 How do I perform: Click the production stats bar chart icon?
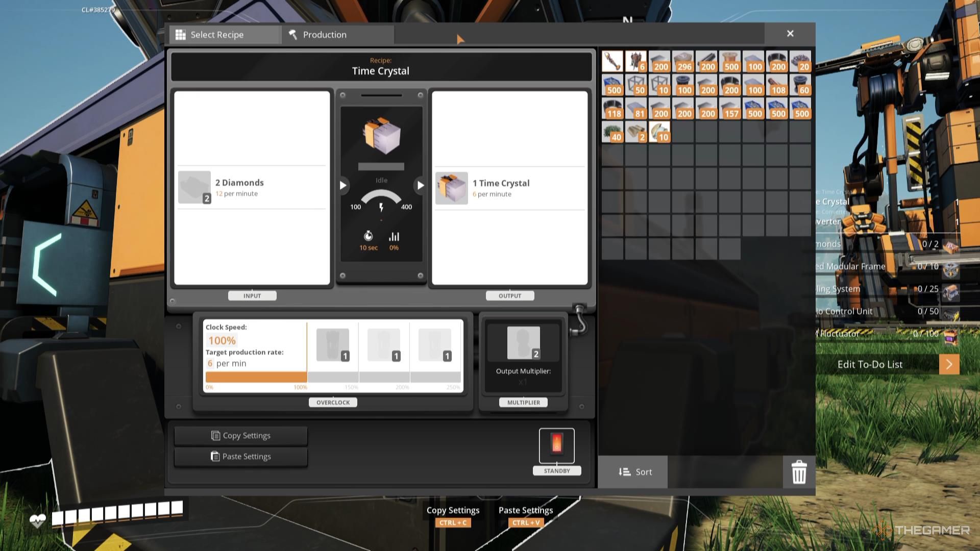pos(394,236)
